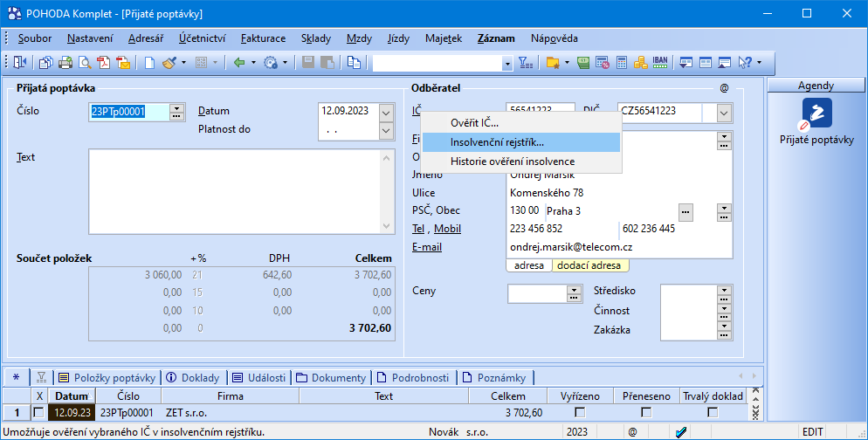Image resolution: width=868 pixels, height=440 pixels.
Task: Click the broom cleanup toolbar icon
Action: click(169, 63)
